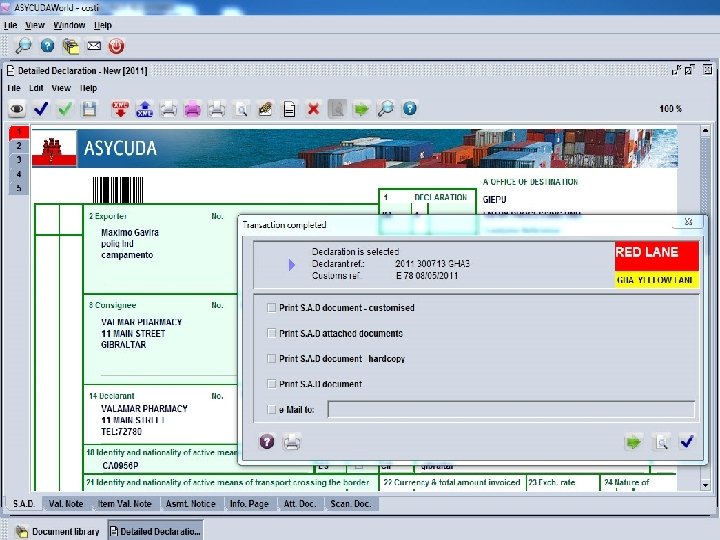
Task: Click the magnifier zoom icon in declaration toolbar
Action: pos(385,109)
